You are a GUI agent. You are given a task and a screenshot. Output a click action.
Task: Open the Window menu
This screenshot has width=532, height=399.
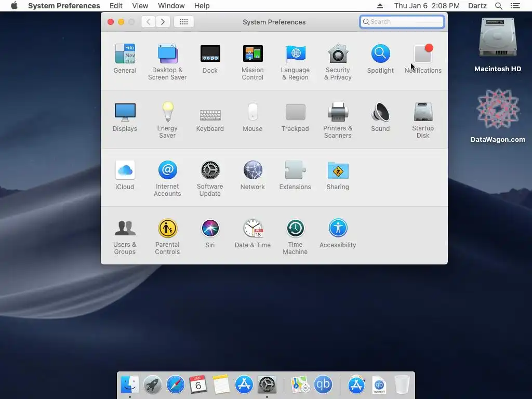point(171,6)
